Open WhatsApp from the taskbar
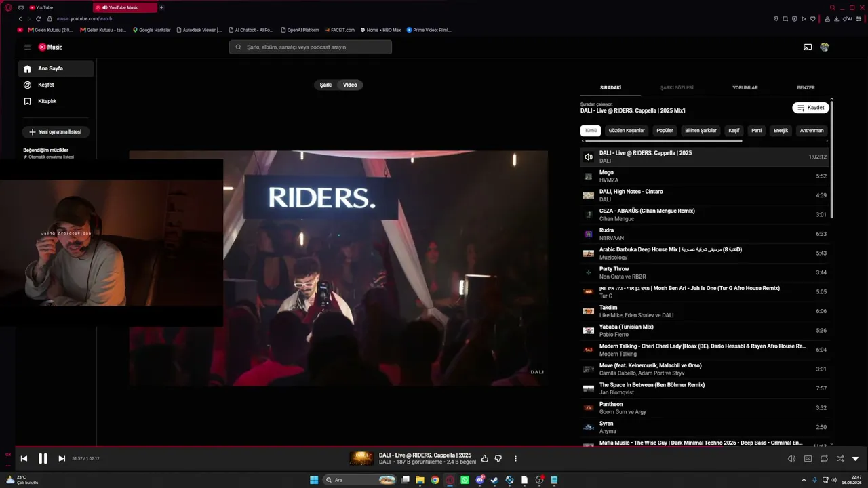This screenshot has width=868, height=488. click(x=465, y=480)
